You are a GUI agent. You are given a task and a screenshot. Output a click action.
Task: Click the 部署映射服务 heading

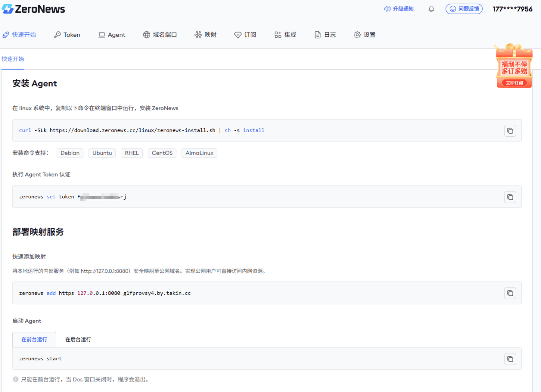(38, 232)
